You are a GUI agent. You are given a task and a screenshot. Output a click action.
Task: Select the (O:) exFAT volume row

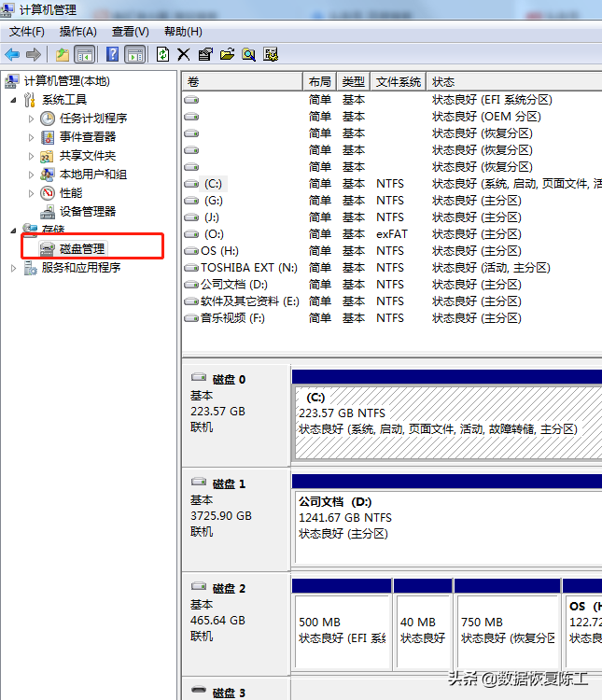(392, 234)
